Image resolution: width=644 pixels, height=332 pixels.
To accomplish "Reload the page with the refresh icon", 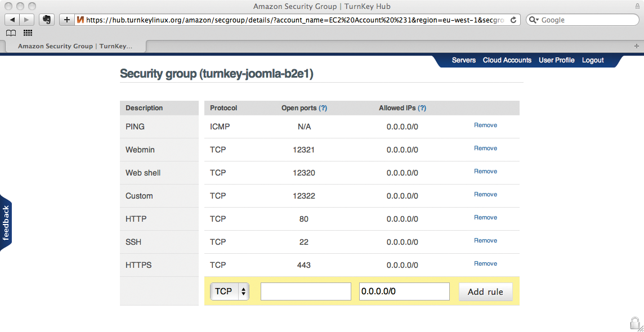I will 513,20.
